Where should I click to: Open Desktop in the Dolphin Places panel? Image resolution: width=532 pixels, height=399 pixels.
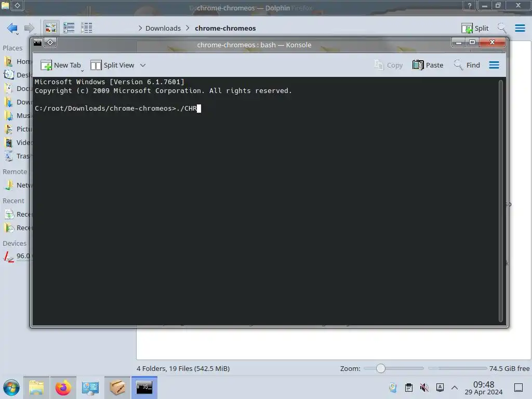pos(17,75)
